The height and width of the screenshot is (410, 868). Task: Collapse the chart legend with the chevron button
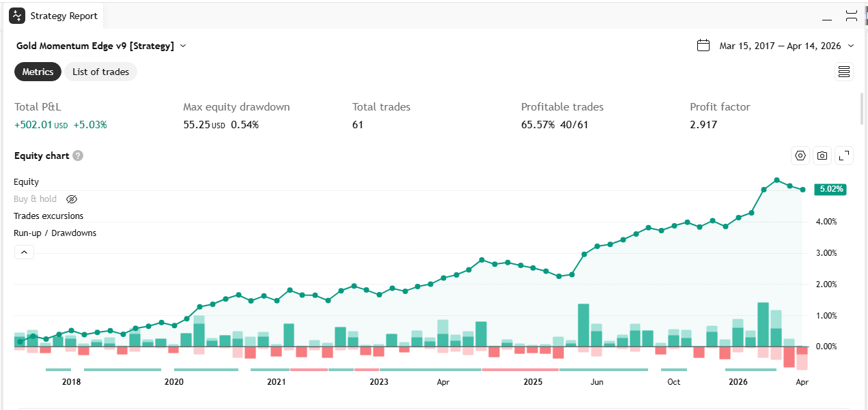tap(23, 252)
